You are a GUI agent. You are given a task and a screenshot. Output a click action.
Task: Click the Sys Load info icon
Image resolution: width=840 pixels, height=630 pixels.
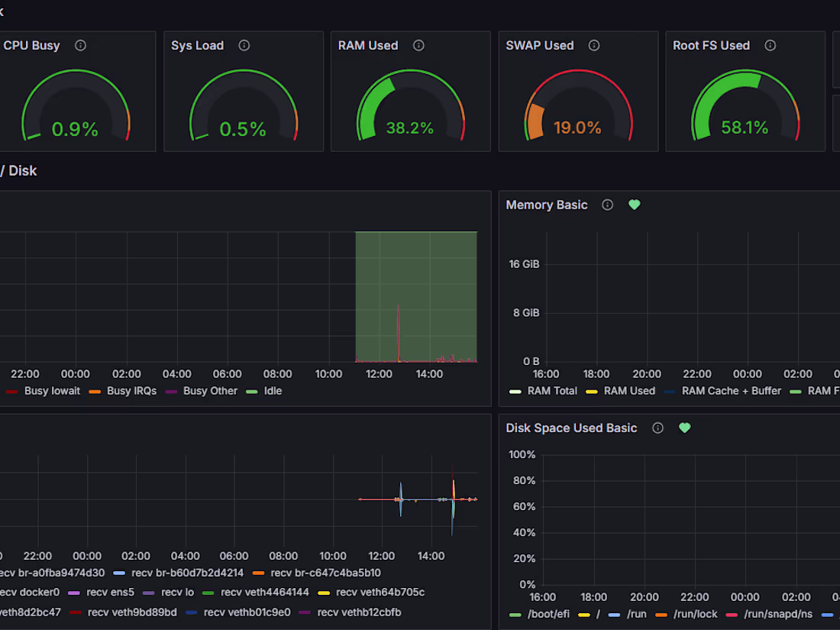[244, 45]
